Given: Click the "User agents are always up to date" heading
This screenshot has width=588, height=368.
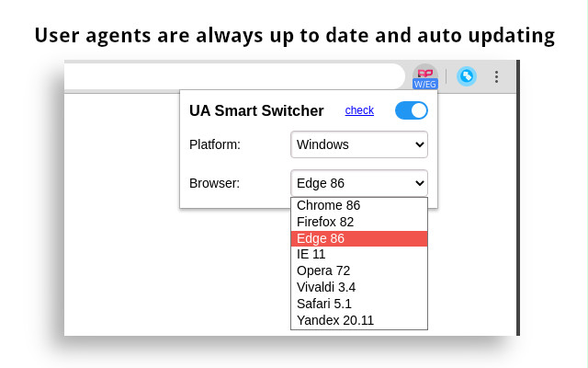Looking at the screenshot, I should click(294, 35).
